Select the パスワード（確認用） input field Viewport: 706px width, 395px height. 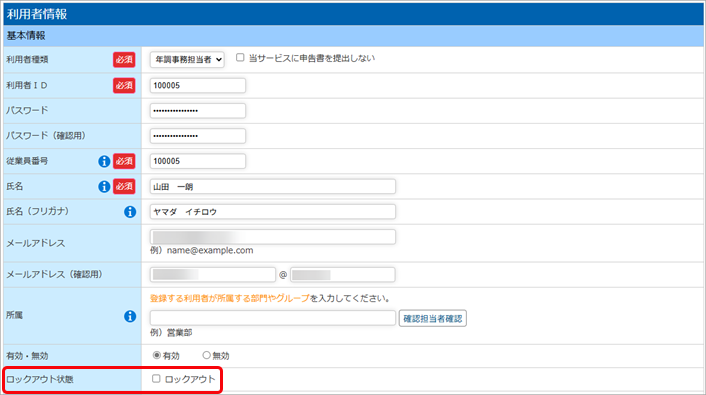click(x=198, y=136)
